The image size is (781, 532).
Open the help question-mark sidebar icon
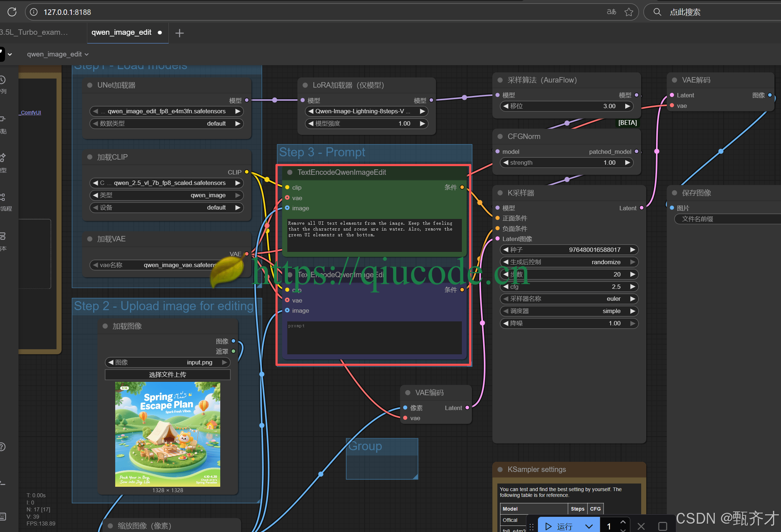click(x=2, y=447)
